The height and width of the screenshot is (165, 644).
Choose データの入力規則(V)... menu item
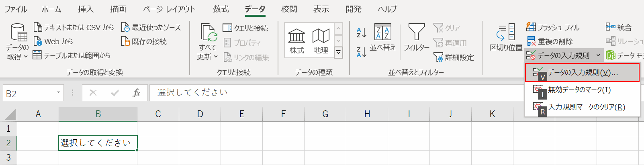(x=582, y=73)
